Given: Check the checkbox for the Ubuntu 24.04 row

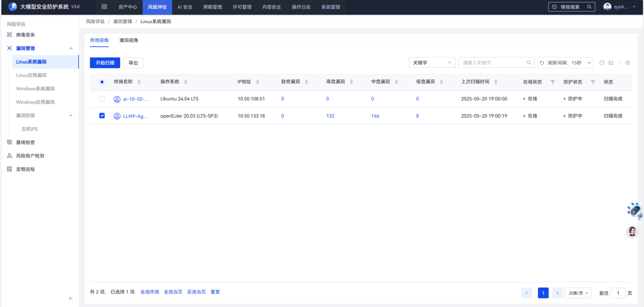Looking at the screenshot, I should (102, 99).
